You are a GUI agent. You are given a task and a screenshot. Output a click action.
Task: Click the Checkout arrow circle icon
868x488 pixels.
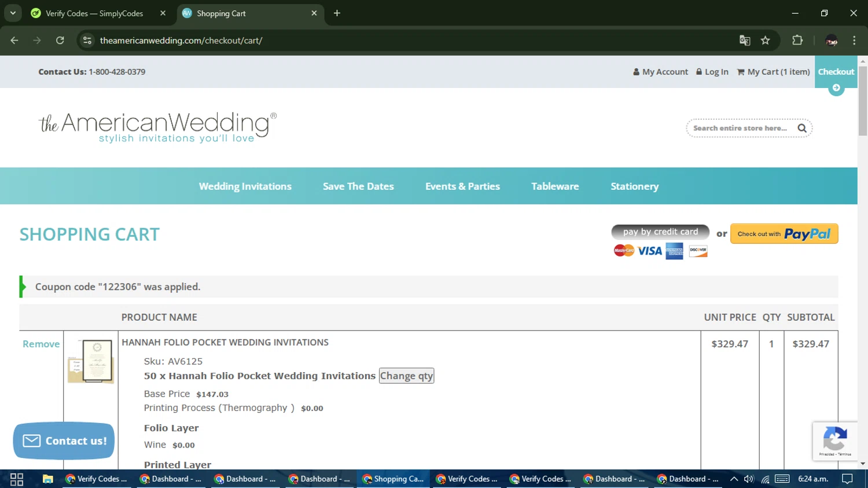[x=836, y=88]
